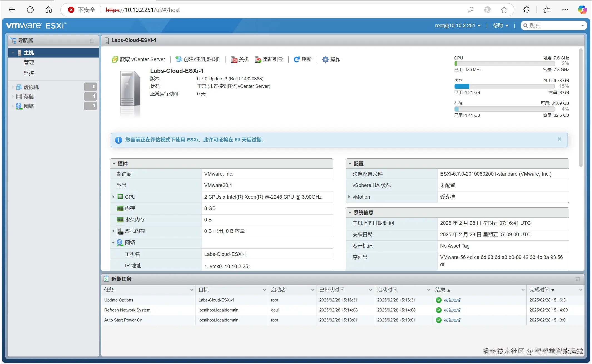This screenshot has width=592, height=364.
Task: Dismiss the evaluation mode notice
Action: (559, 139)
